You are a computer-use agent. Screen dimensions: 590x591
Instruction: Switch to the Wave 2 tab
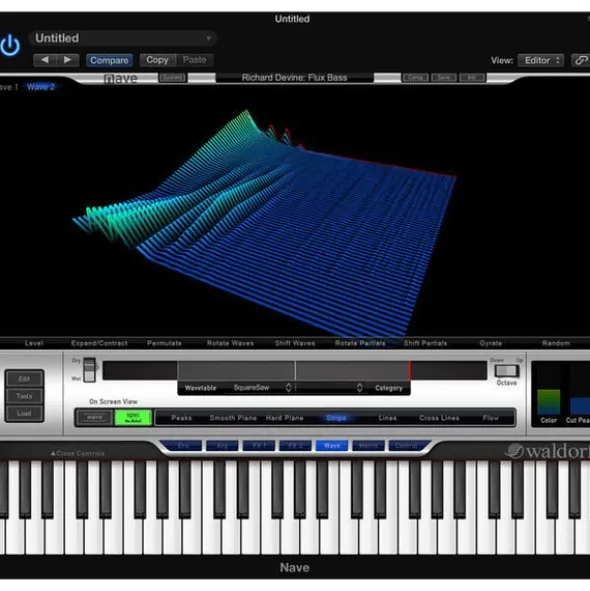41,87
